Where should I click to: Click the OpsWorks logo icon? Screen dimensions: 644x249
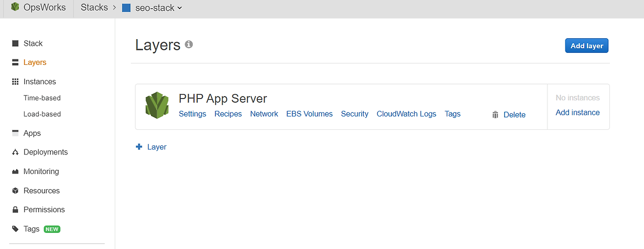[x=15, y=7]
